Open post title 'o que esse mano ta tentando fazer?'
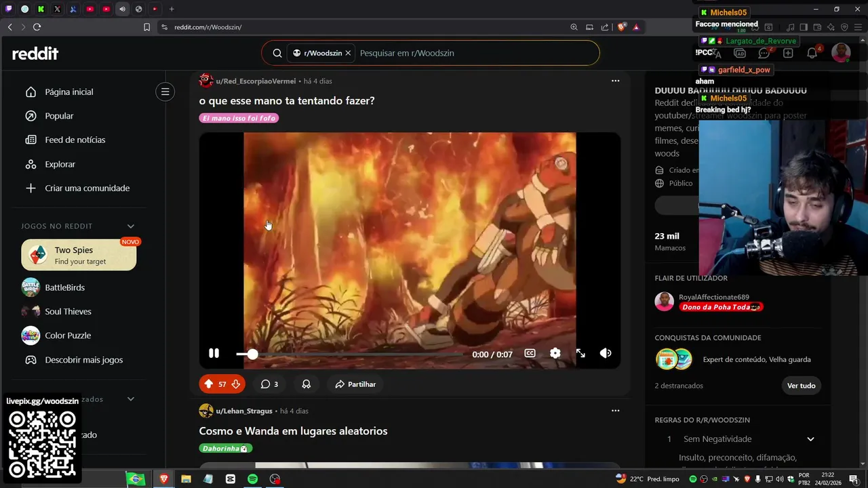The width and height of the screenshot is (868, 488). pyautogui.click(x=287, y=101)
